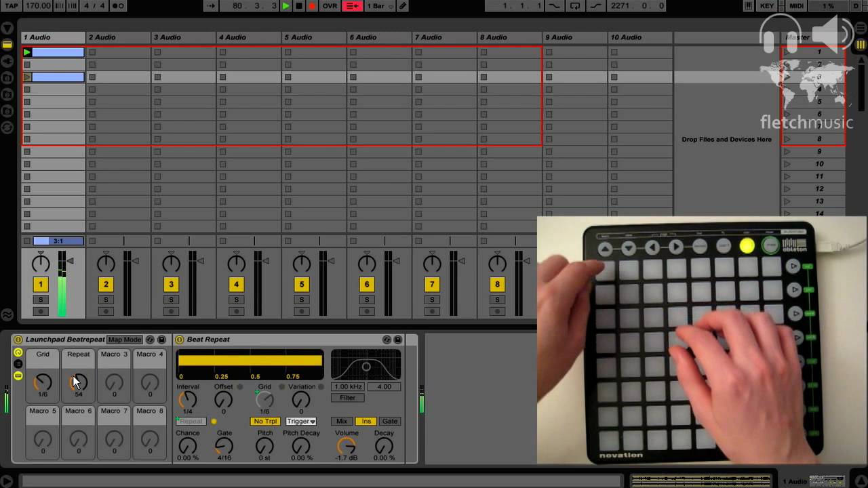Viewport: 868px width, 488px height.
Task: Click the green Play button in transport
Action: [x=285, y=6]
